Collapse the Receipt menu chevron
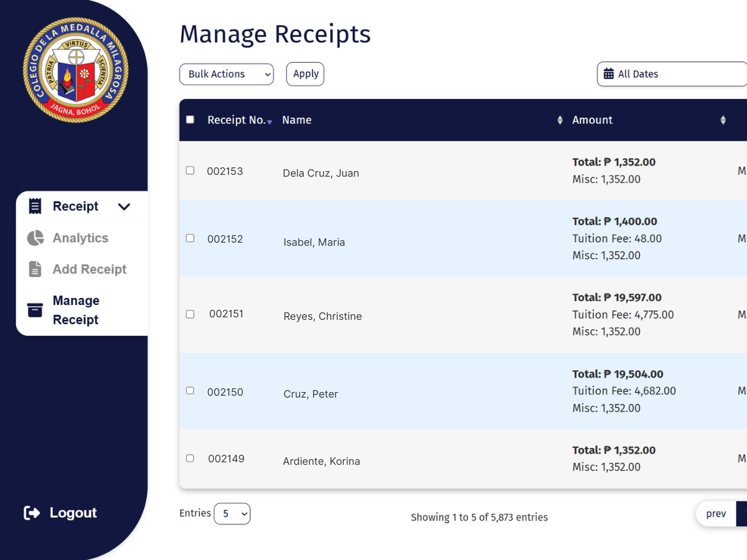The width and height of the screenshot is (747, 560). [x=125, y=207]
